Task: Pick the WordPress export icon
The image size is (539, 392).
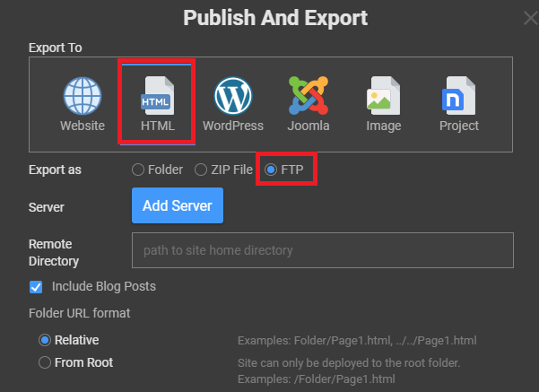Action: [233, 104]
